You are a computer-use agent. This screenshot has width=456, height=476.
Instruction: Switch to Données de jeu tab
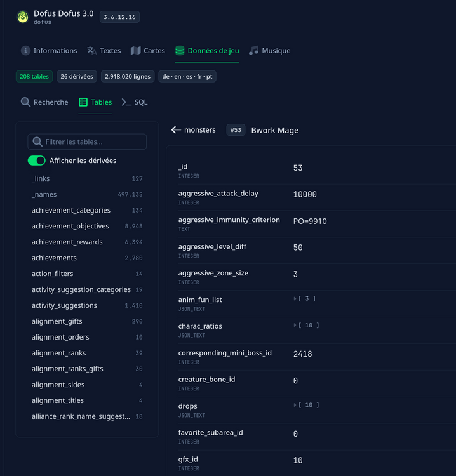207,51
